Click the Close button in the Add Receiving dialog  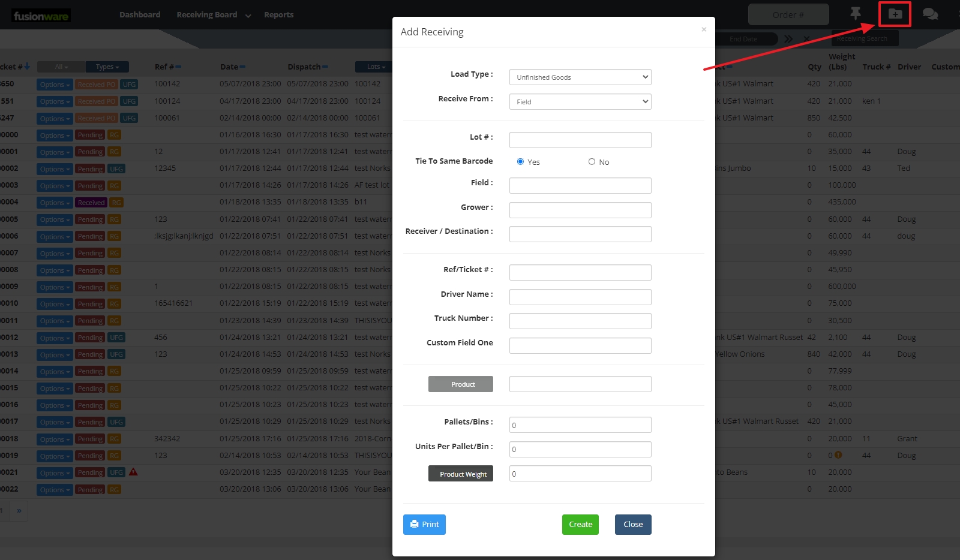632,524
